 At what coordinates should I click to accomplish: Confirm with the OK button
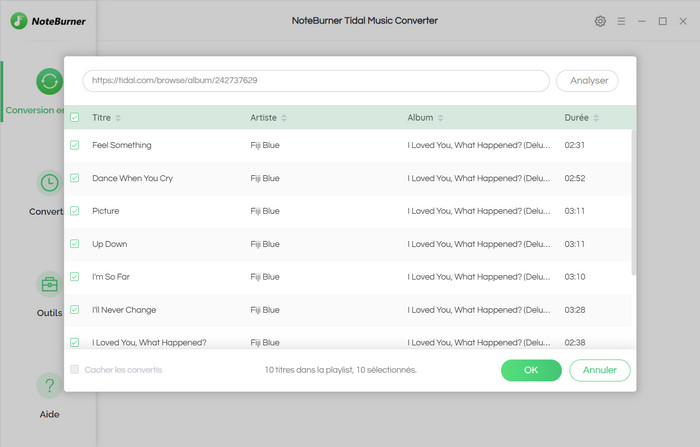531,370
